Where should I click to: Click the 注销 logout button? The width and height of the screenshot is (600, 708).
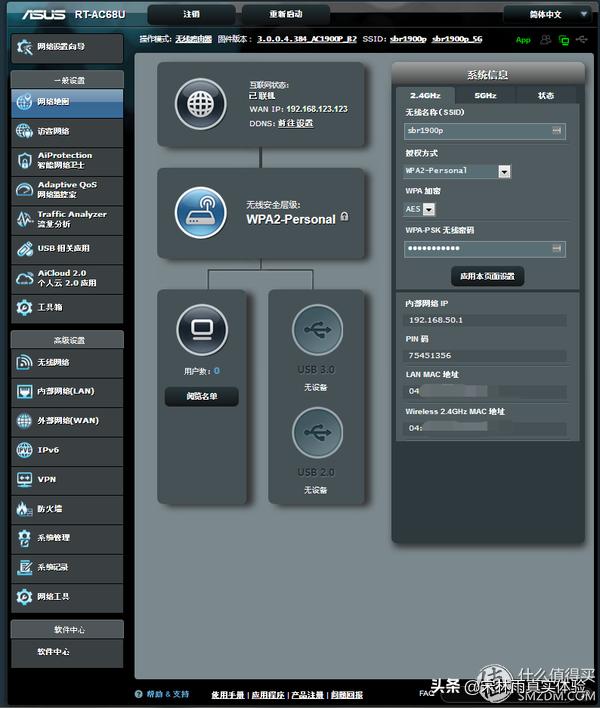[191, 15]
